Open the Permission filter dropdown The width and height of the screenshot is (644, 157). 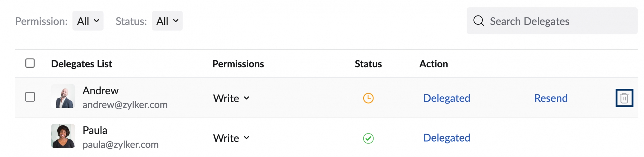(88, 21)
